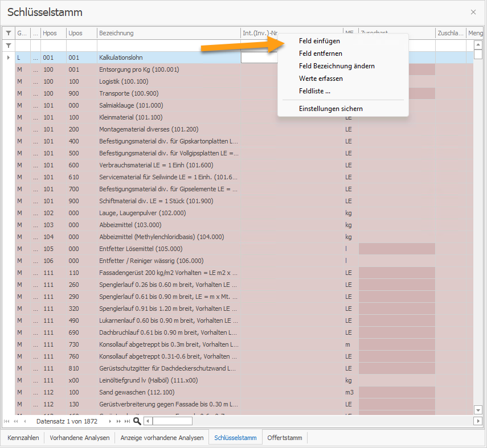Click the Int.(Inv.)-Nr cell of Kalkulationslohn
This screenshot has height=448, width=487.
pos(259,57)
